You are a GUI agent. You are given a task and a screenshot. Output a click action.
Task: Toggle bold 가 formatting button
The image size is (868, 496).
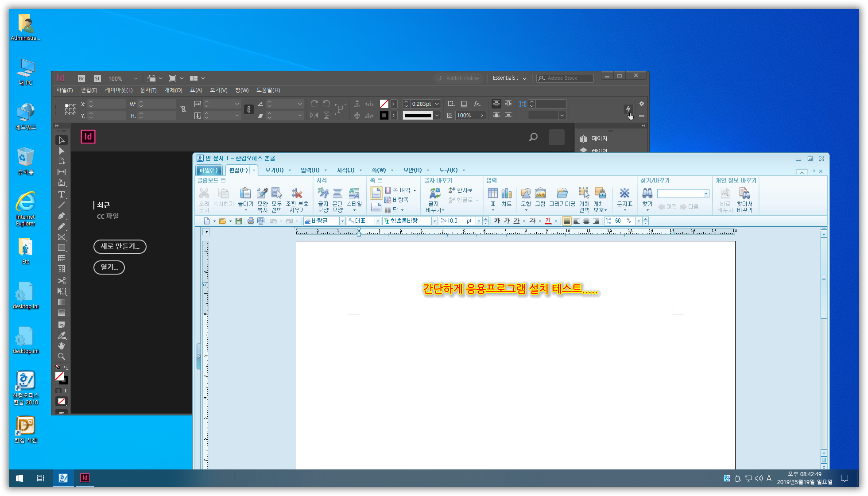pyautogui.click(x=497, y=221)
